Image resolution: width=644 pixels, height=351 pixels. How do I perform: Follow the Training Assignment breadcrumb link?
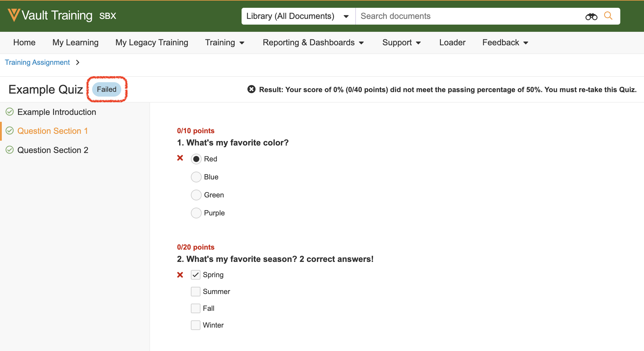click(37, 62)
